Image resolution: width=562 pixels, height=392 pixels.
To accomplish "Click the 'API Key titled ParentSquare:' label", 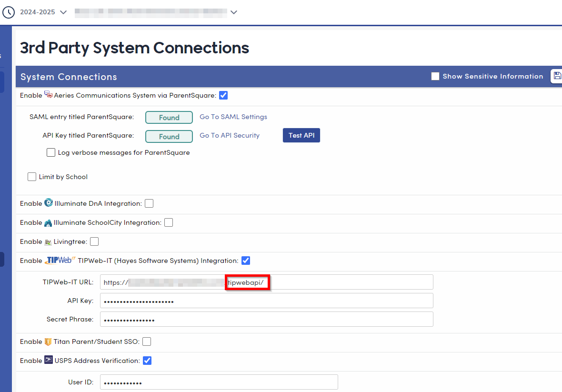I will click(88, 135).
